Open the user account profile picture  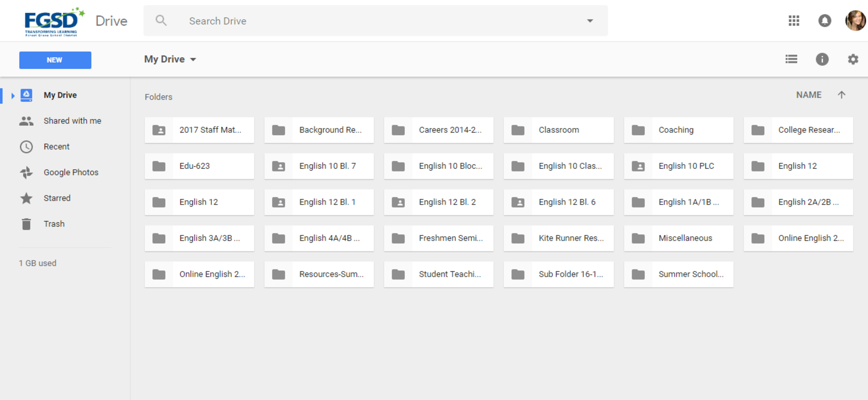[855, 21]
